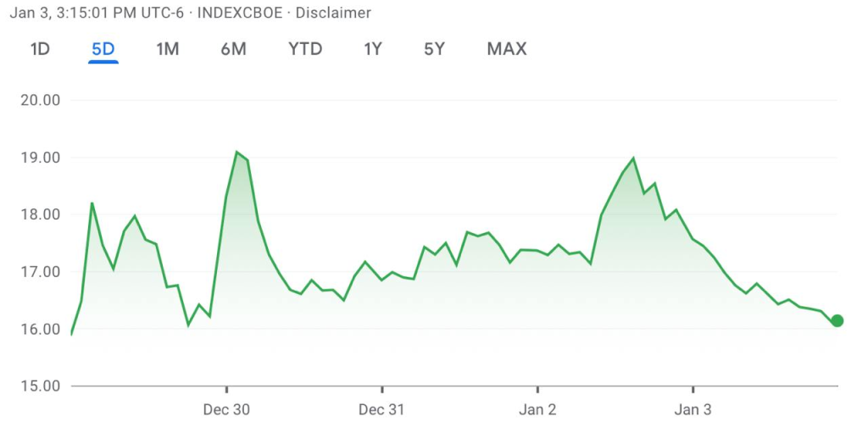
Task: Select the YTD range tab
Action: [305, 49]
